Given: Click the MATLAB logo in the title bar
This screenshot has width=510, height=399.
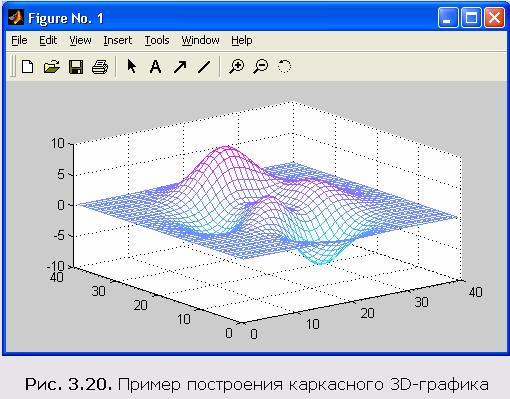Looking at the screenshot, I should [16, 18].
